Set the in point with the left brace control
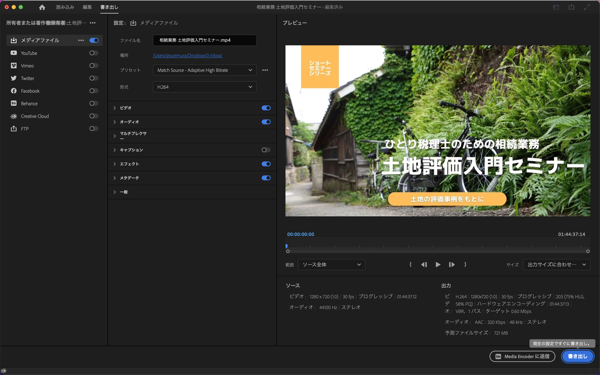 [410, 264]
